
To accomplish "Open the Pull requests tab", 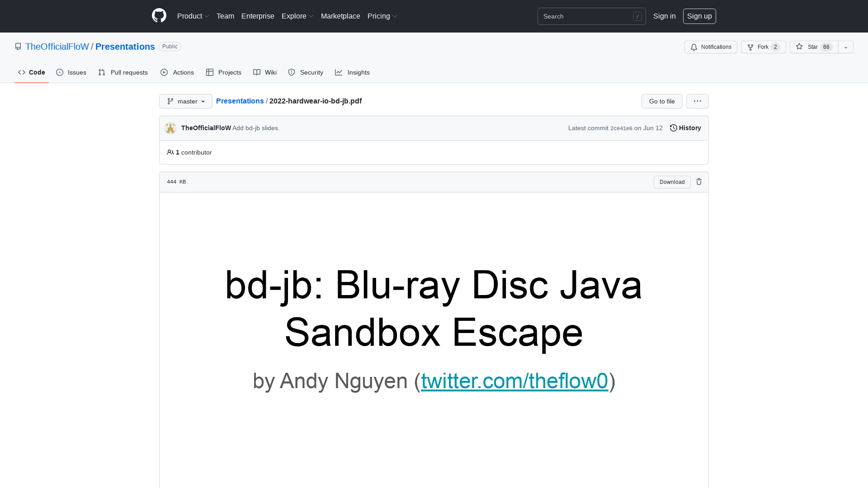I will click(x=123, y=72).
